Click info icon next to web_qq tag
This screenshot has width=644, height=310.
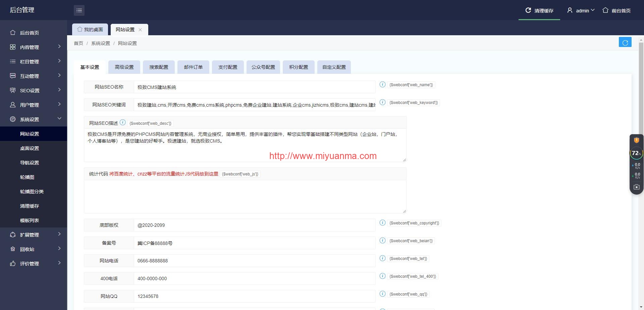[x=382, y=294]
